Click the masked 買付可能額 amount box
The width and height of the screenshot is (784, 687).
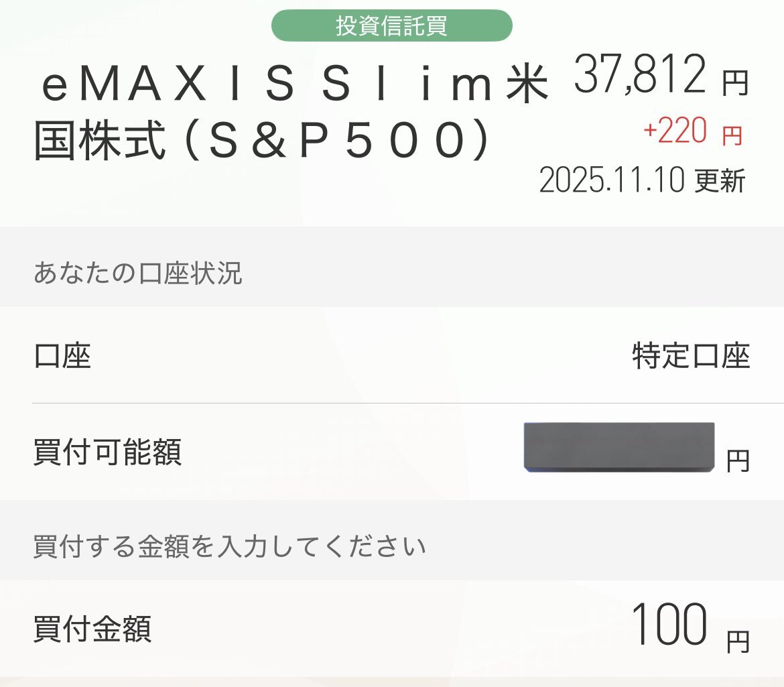pyautogui.click(x=618, y=447)
